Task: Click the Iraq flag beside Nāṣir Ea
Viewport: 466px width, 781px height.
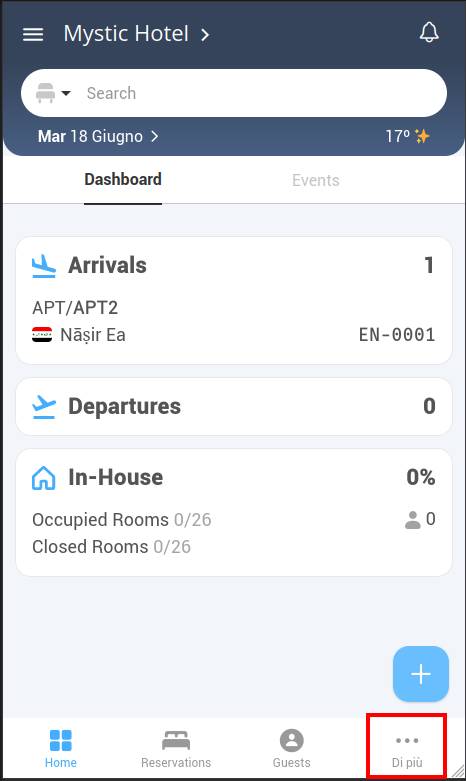Action: tap(42, 335)
